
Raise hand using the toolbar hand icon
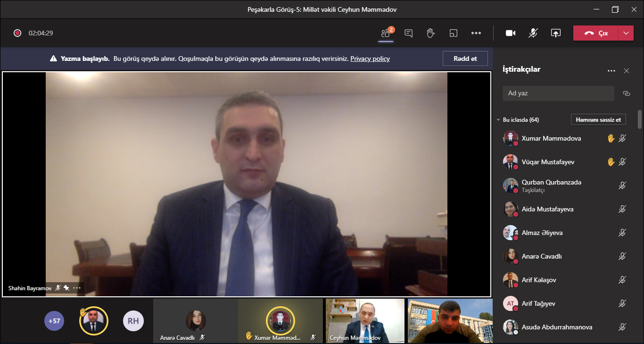click(430, 33)
